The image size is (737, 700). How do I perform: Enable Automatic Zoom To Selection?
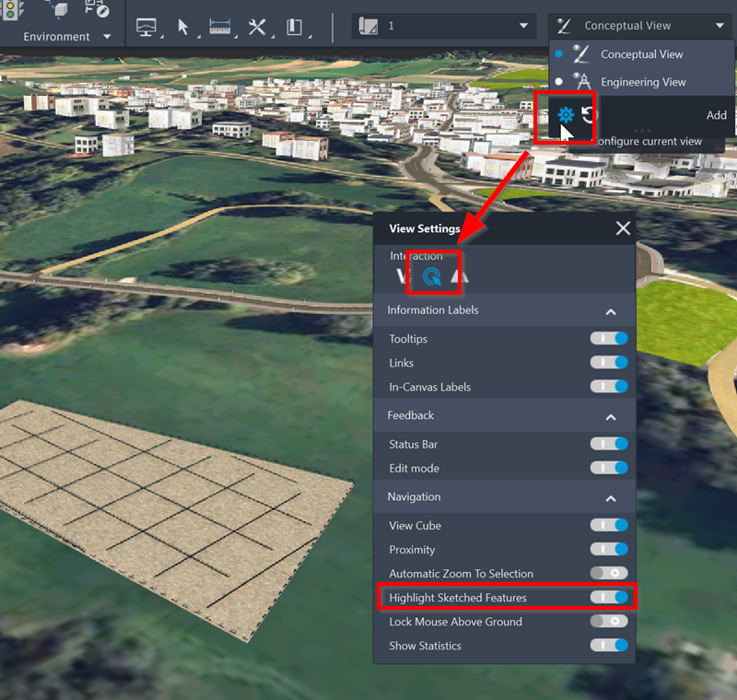point(609,573)
